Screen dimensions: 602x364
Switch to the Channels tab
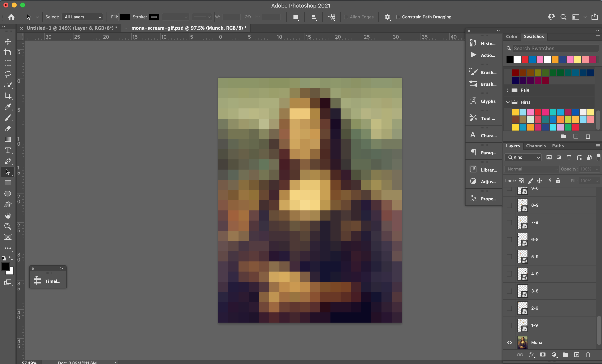click(x=536, y=146)
